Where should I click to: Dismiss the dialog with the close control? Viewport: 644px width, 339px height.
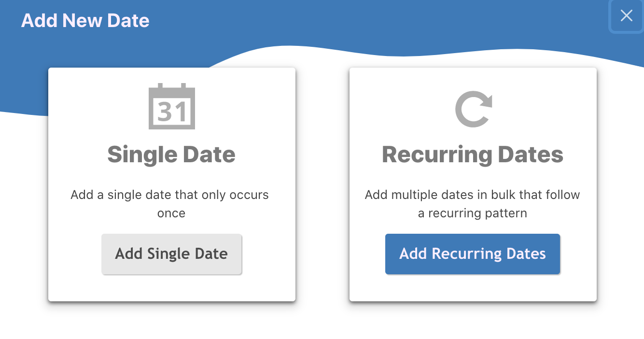coord(626,16)
